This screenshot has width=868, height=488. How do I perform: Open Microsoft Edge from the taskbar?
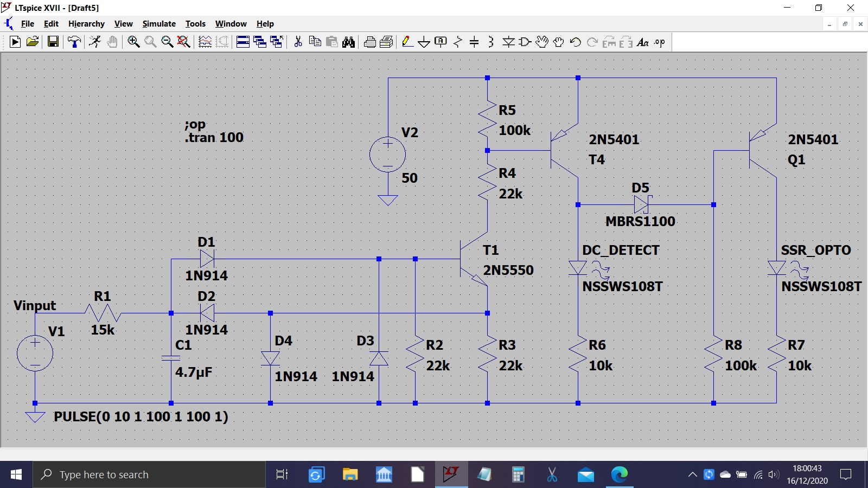[x=619, y=474]
